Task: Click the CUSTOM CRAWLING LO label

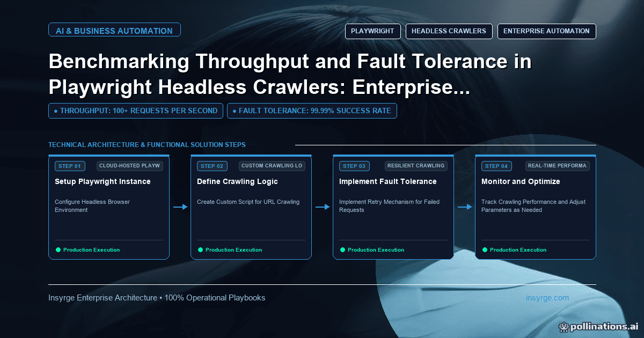Action: click(272, 166)
